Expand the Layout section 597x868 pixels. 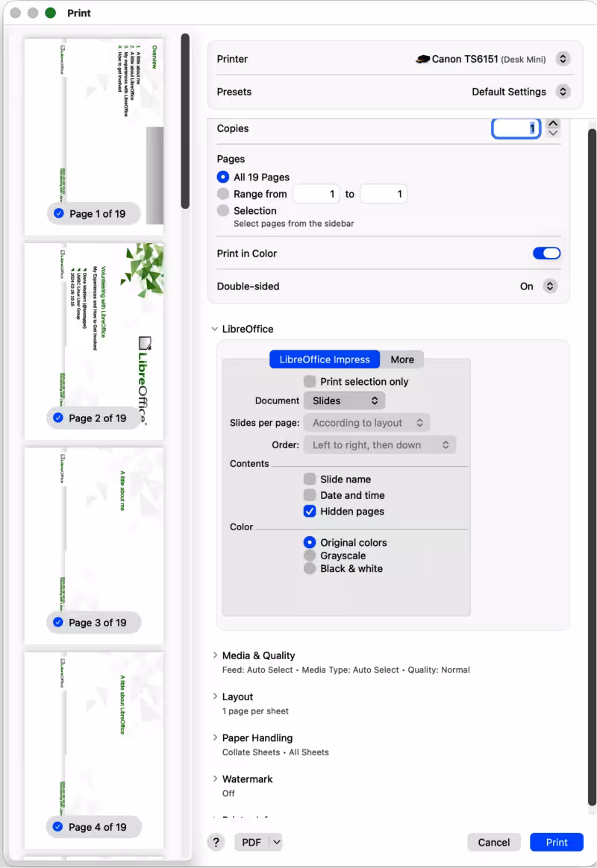point(215,696)
